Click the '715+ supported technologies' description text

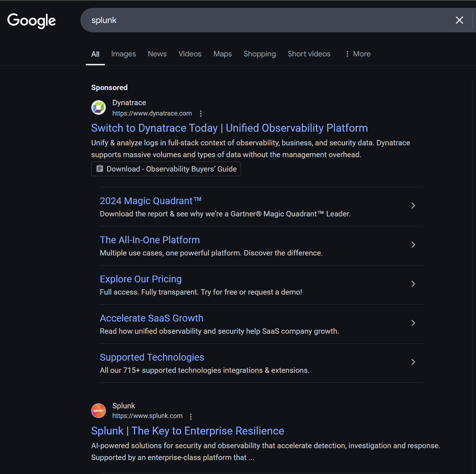click(205, 370)
